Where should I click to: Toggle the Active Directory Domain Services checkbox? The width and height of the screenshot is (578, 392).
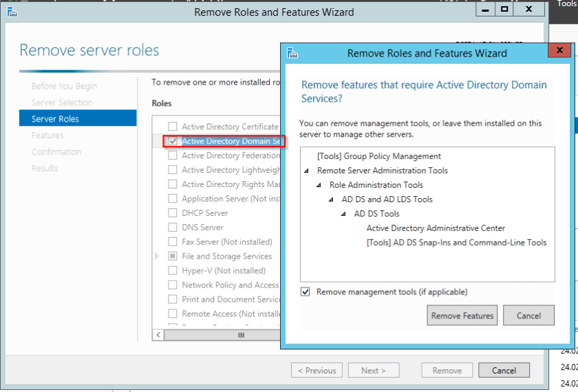(173, 141)
